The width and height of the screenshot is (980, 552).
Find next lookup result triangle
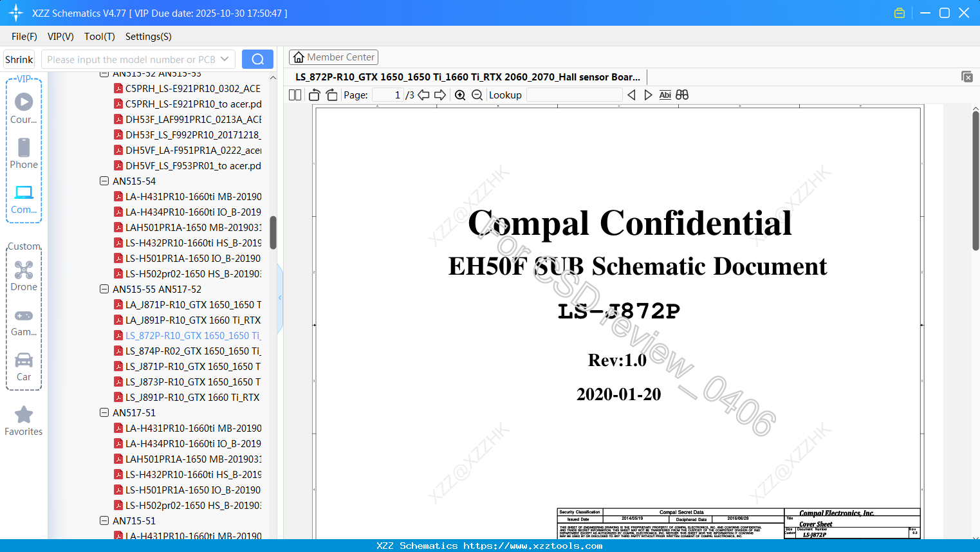coord(648,95)
